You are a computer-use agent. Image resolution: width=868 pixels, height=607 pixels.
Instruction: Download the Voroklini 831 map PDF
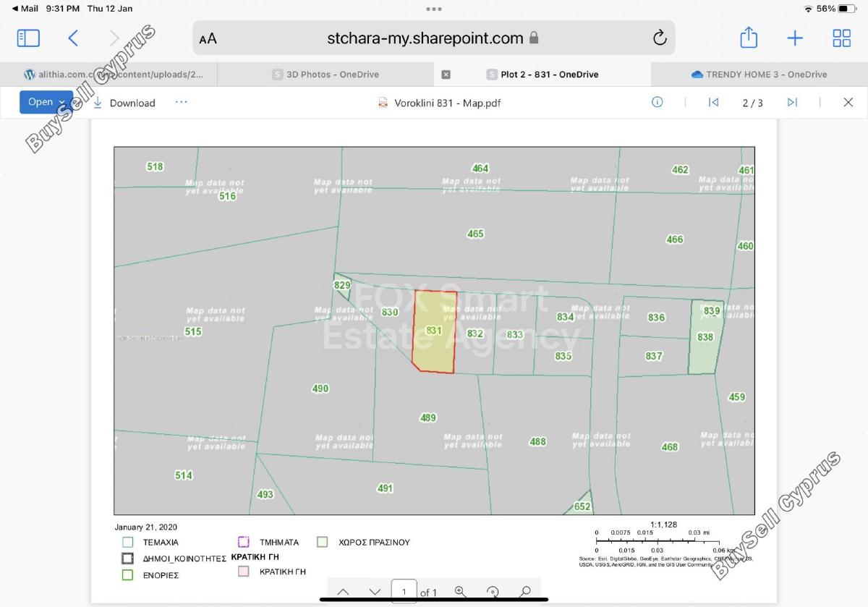pyautogui.click(x=124, y=103)
